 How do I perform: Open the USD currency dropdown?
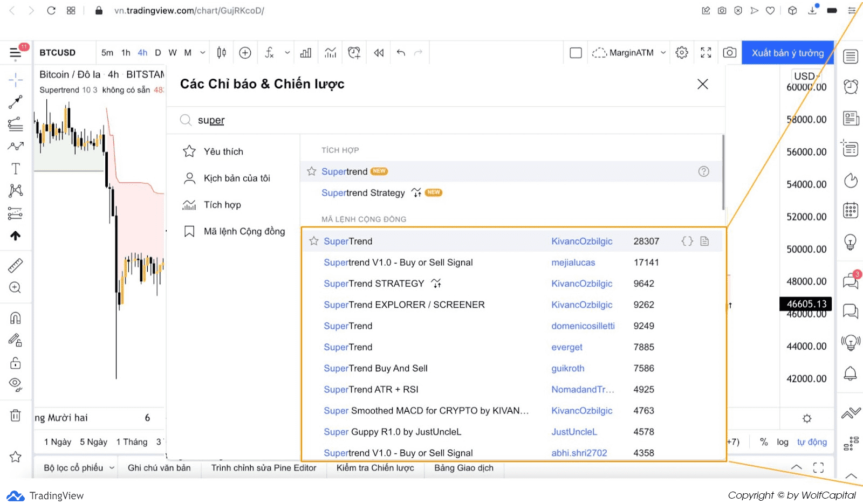pyautogui.click(x=807, y=76)
